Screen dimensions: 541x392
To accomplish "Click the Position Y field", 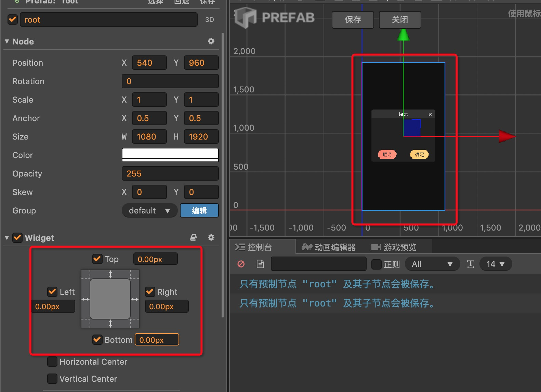I will tap(201, 63).
